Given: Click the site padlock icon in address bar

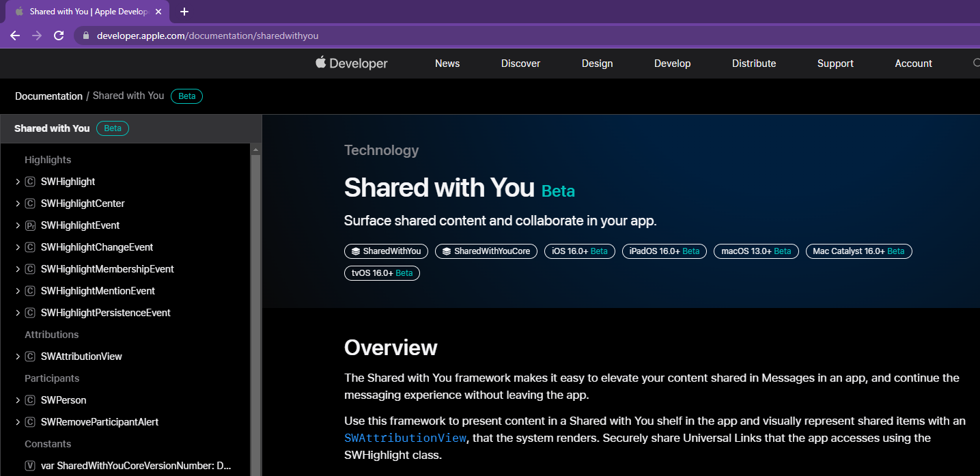Looking at the screenshot, I should tap(85, 36).
